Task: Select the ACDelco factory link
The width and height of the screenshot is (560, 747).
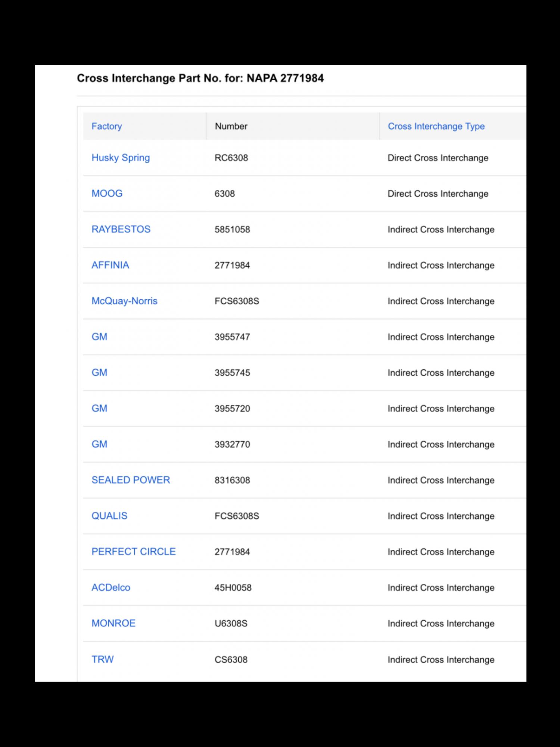Action: (x=111, y=588)
